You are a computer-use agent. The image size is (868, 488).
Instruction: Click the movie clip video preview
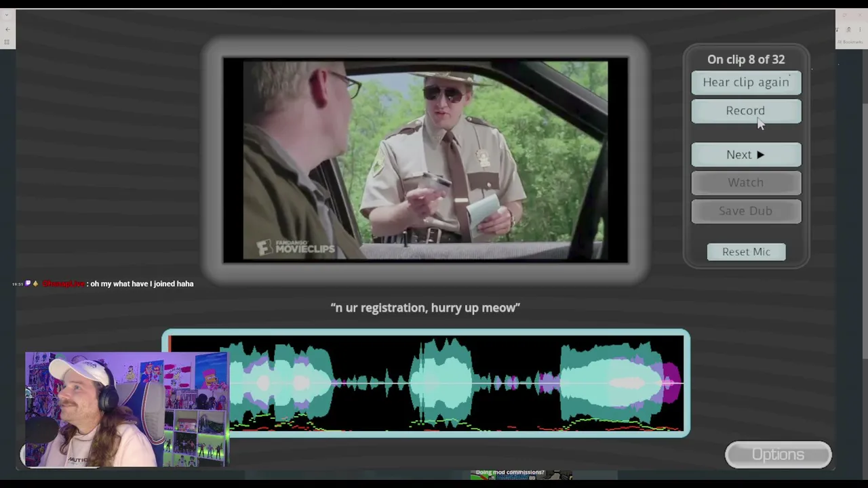click(x=425, y=161)
